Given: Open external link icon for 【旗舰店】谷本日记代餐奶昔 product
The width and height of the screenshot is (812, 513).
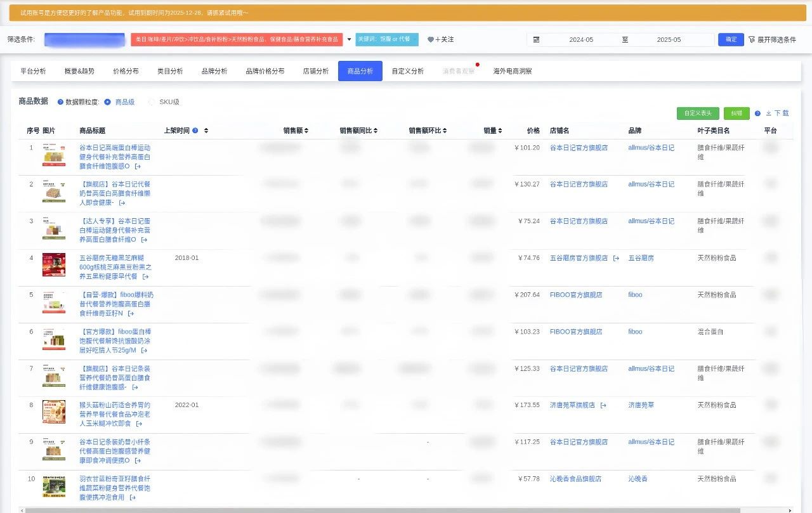Looking at the screenshot, I should pyautogui.click(x=122, y=203).
